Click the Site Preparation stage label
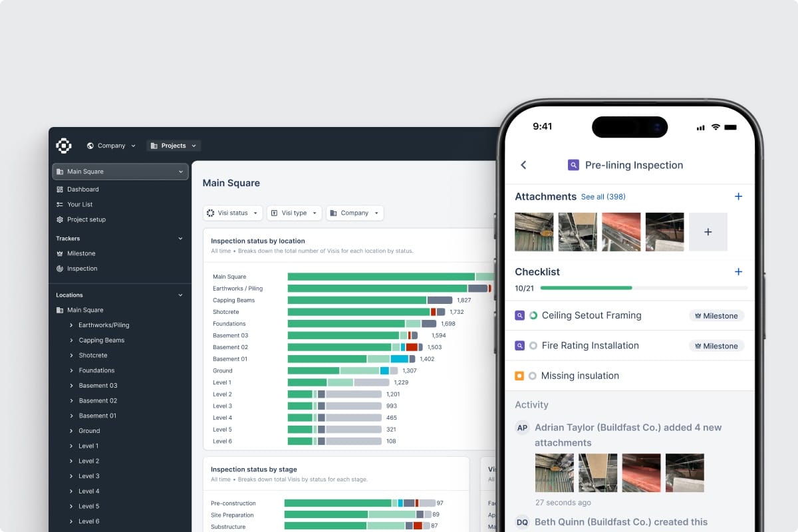Viewport: 798px width, 532px height. click(232, 515)
